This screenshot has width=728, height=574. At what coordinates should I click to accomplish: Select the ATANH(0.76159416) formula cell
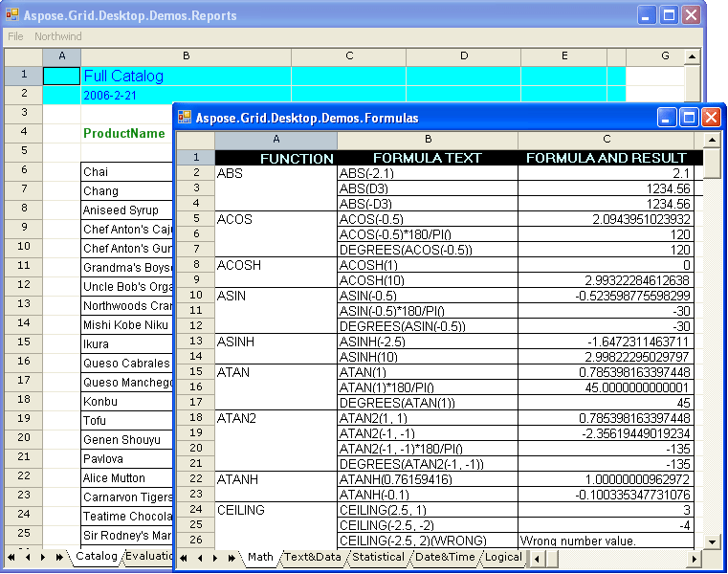coord(428,478)
